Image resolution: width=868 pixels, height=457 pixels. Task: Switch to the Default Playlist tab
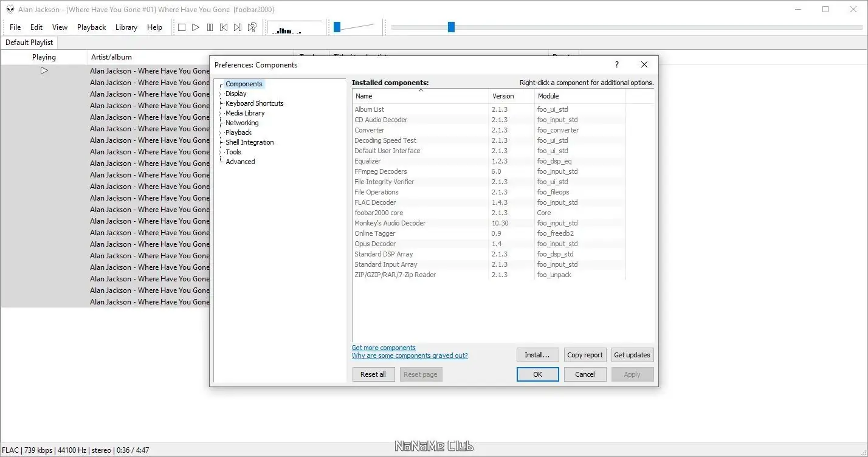click(x=29, y=43)
